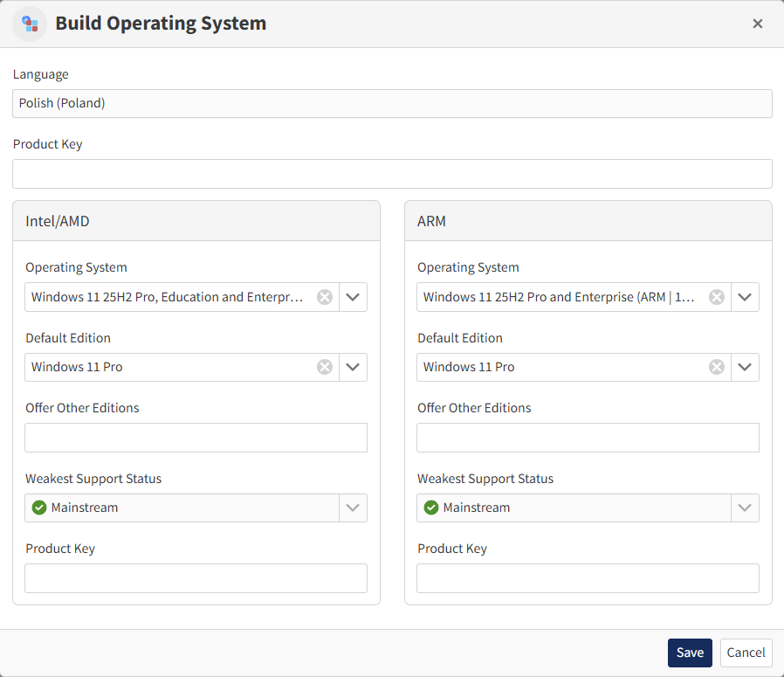Click the top Product Key input field

tap(392, 173)
